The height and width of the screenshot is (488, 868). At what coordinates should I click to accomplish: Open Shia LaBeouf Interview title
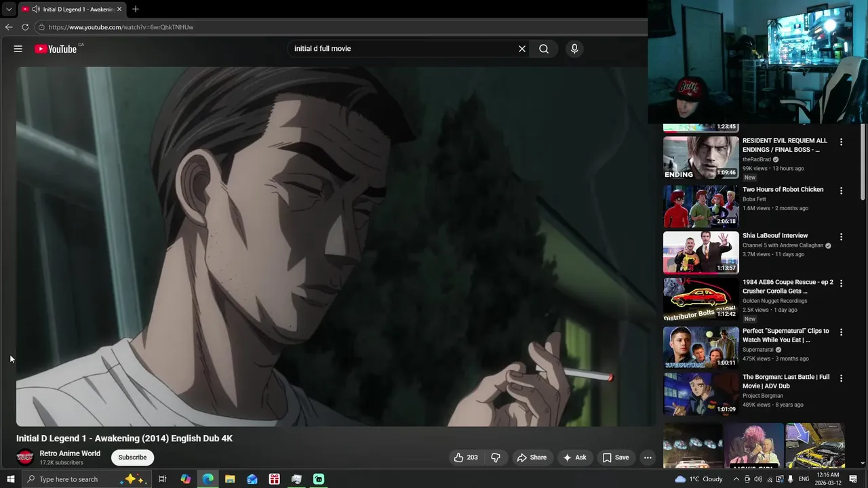(775, 236)
